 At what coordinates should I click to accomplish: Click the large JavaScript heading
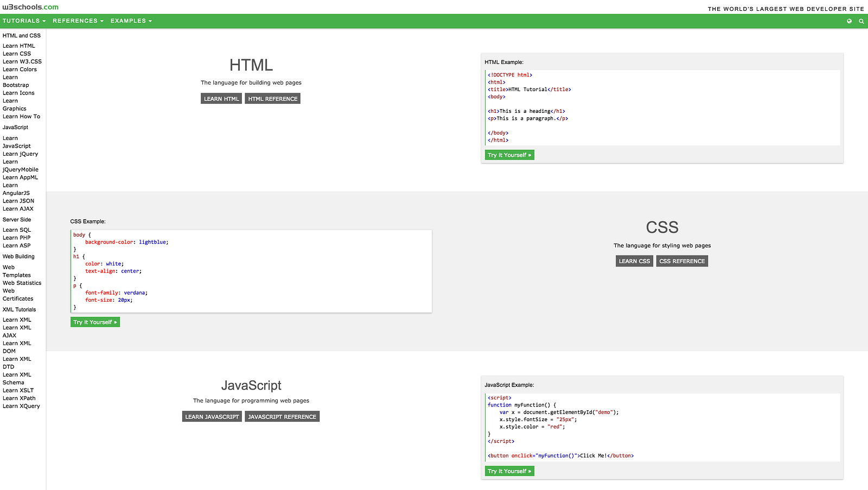[251, 385]
